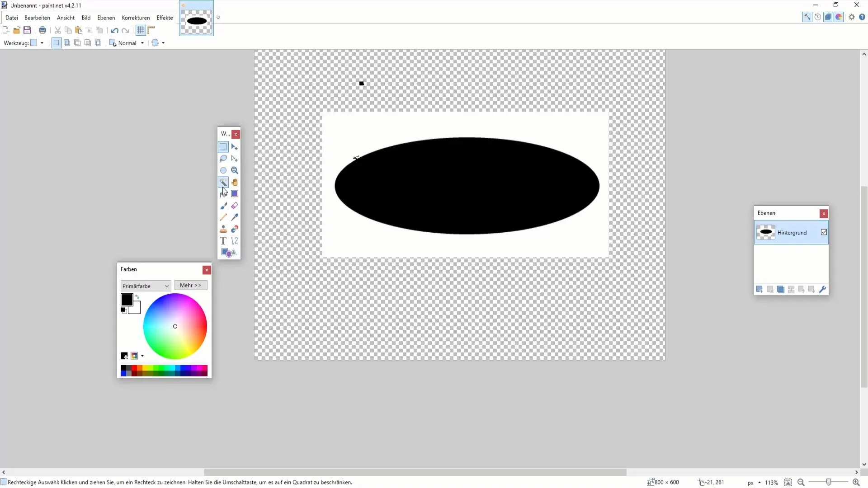Select the Text tool
Image resolution: width=868 pixels, height=488 pixels.
(223, 241)
